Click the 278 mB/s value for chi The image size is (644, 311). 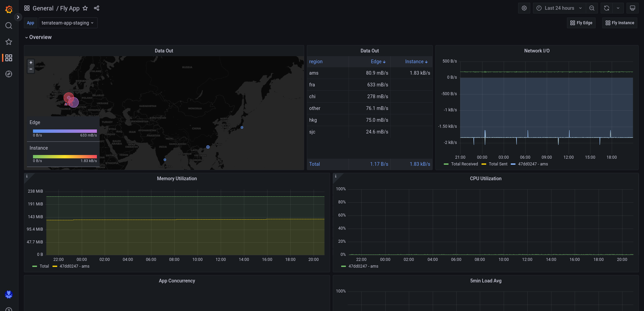378,96
